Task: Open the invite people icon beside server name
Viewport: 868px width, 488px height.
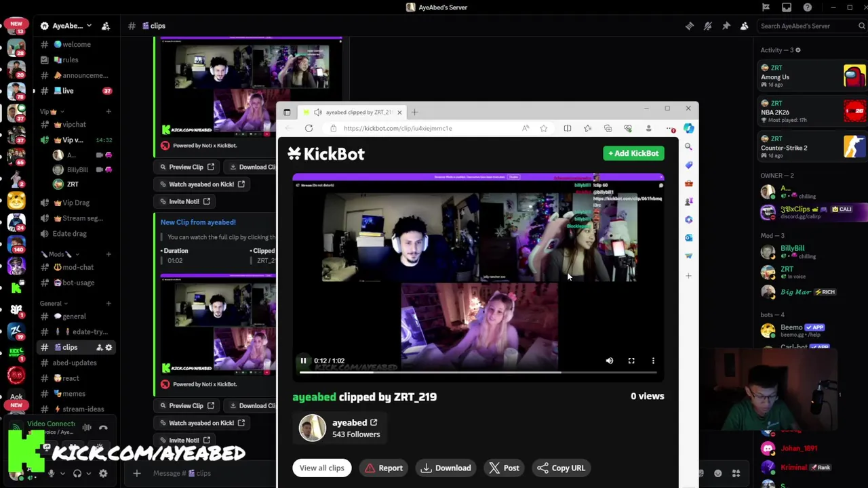Action: click(x=106, y=26)
